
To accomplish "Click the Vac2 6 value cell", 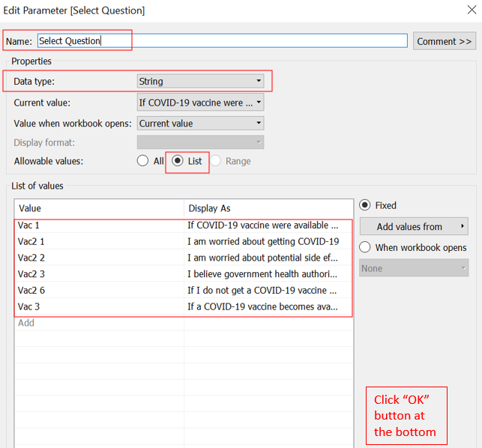I will pos(31,291).
